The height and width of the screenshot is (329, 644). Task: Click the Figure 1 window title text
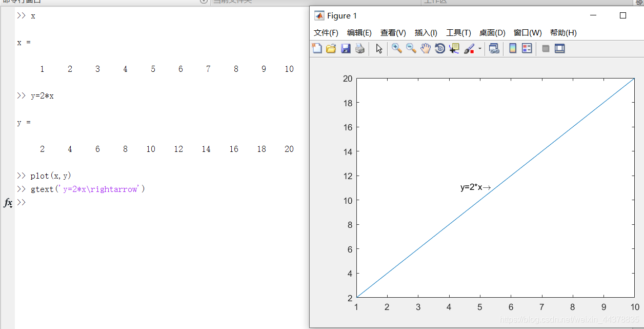[x=342, y=16]
